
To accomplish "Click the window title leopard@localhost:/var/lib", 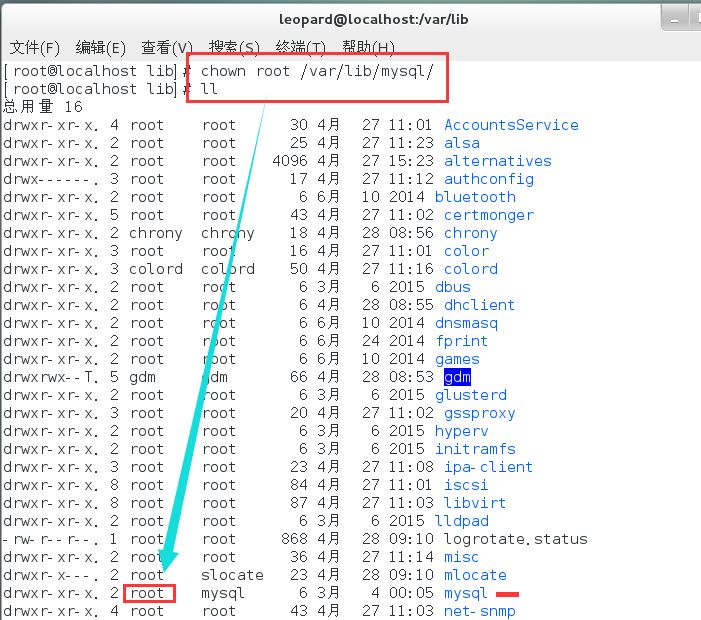I will (x=373, y=19).
